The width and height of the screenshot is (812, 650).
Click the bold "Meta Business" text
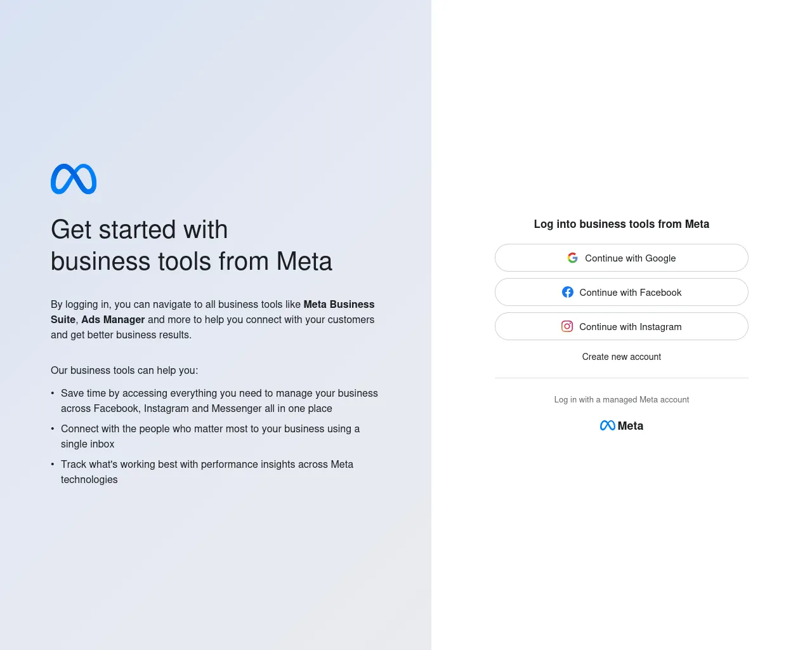(339, 305)
